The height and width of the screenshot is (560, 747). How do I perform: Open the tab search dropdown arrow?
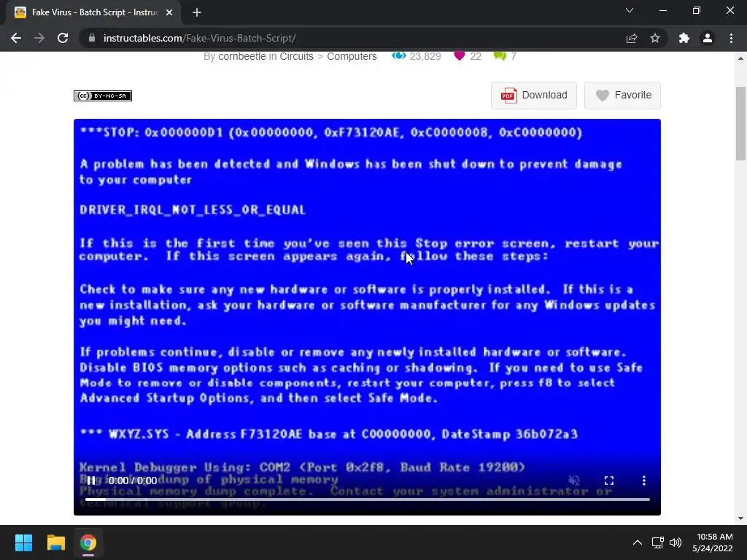630,10
